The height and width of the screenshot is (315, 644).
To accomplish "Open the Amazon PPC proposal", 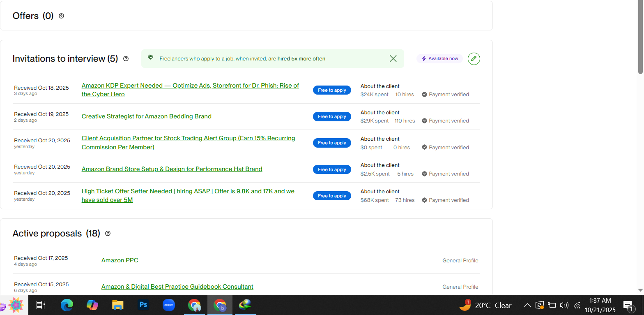I will (x=120, y=260).
